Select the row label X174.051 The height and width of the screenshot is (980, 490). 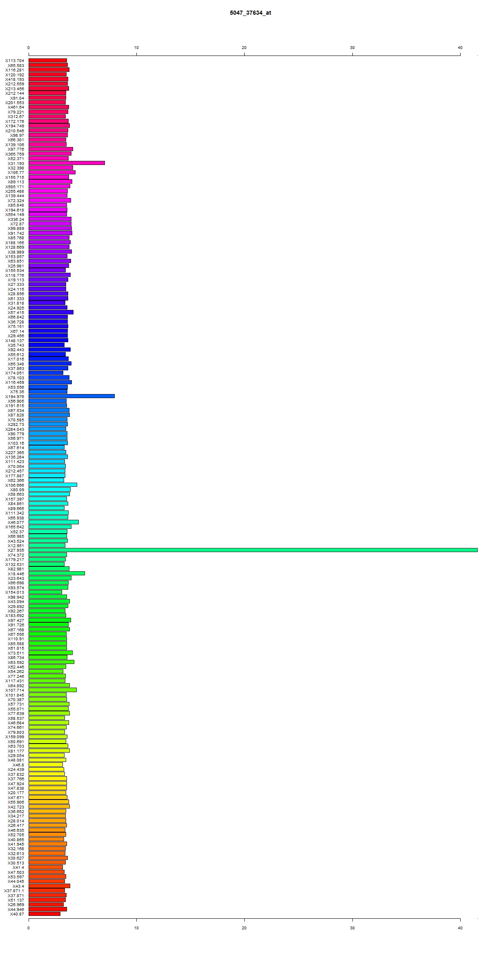tap(15, 373)
